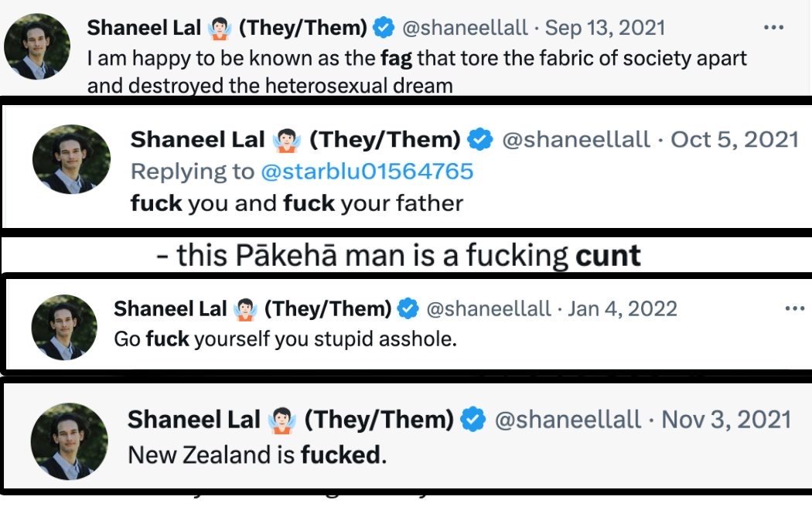This screenshot has width=812, height=507.
Task: Click the blue verified checkmark on the Jan 4, 2022 tweet
Action: (x=408, y=309)
